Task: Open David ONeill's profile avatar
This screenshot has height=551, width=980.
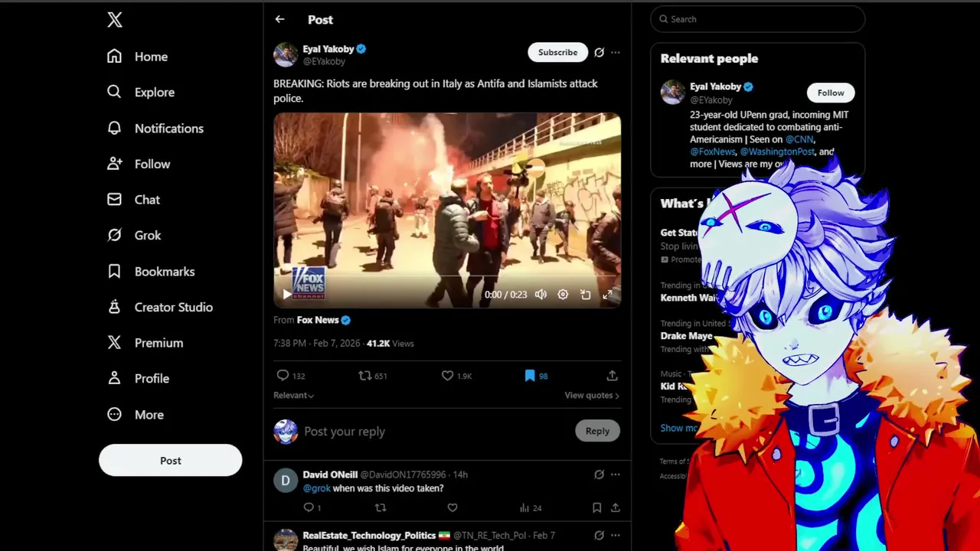Action: (286, 481)
